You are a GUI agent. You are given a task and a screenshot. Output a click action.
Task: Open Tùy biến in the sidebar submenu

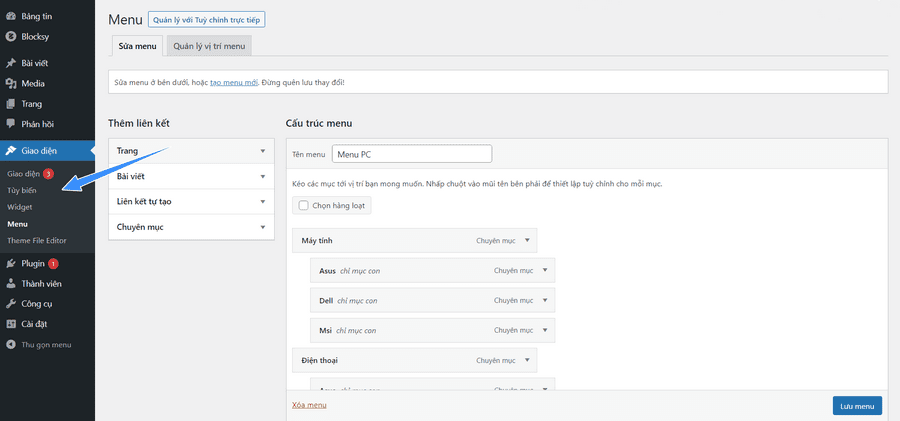point(22,190)
